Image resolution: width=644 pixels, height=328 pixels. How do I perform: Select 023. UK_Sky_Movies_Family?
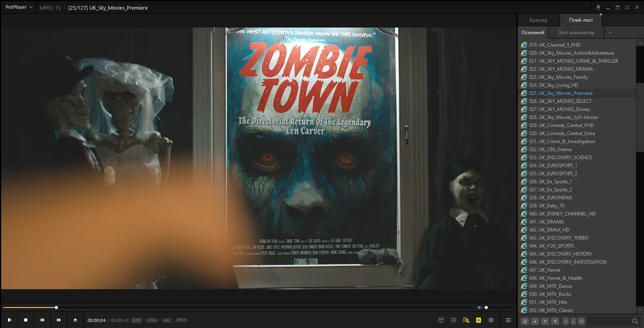click(x=577, y=77)
